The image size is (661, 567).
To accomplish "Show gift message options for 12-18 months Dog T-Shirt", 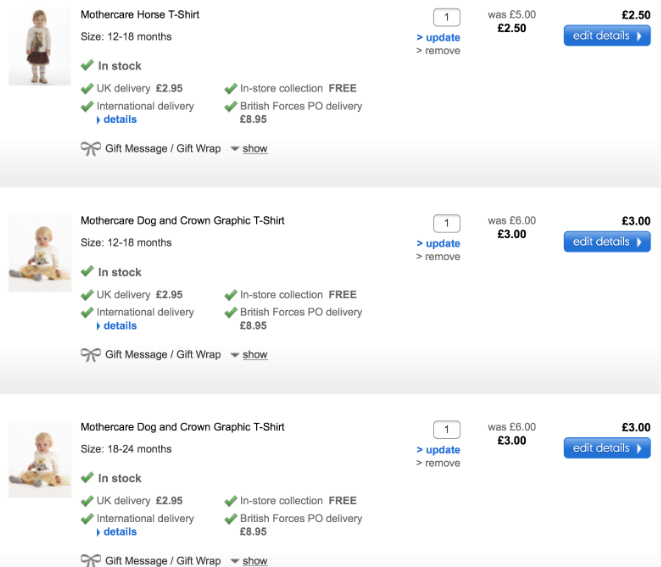I will (255, 355).
